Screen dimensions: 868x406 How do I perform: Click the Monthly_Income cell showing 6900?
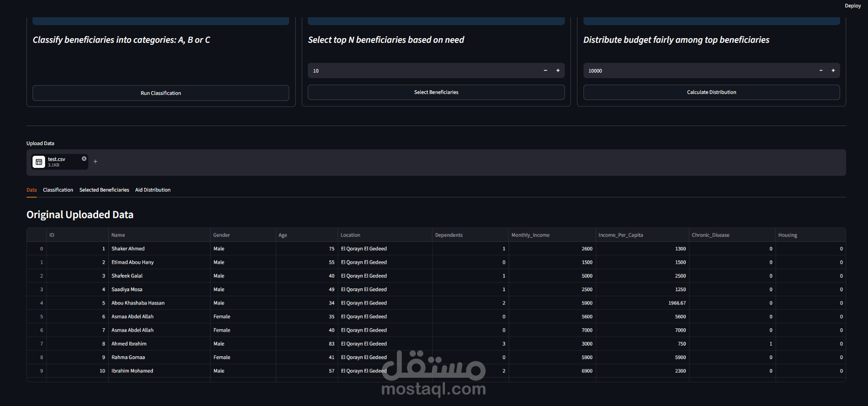pos(552,371)
